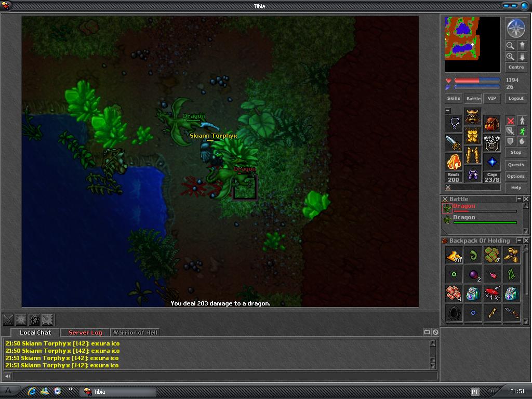Viewport: 532px width, 399px height.
Task: Click the horned helmet equipment slot
Action: point(472,116)
